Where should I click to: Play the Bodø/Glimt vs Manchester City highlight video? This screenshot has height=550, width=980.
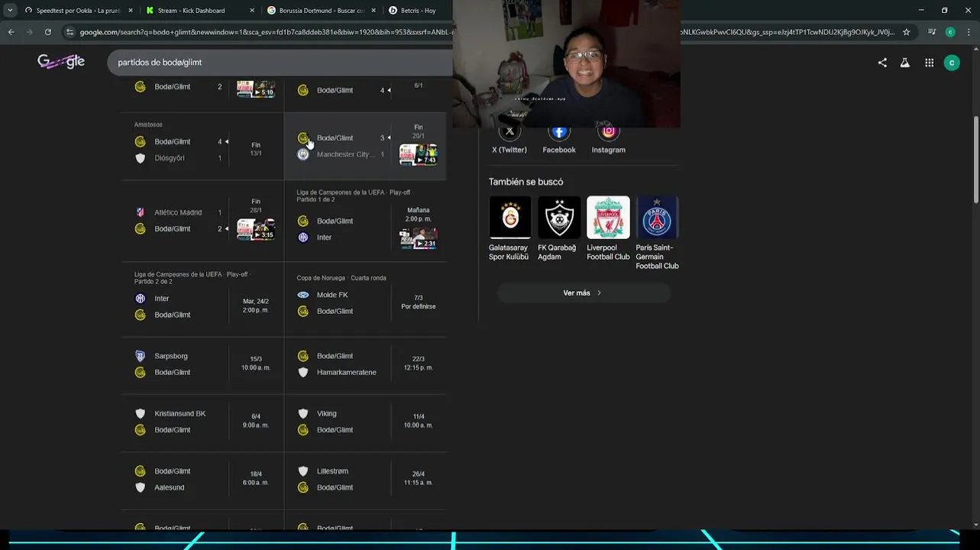(x=418, y=154)
